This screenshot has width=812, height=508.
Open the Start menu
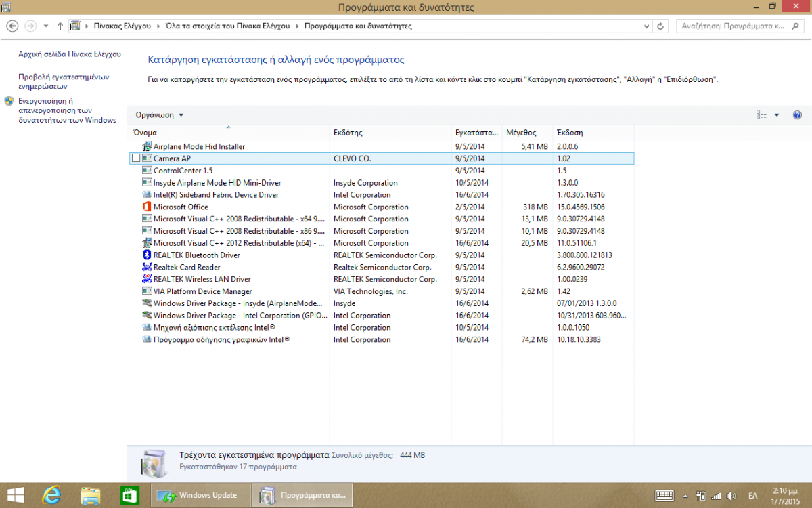coord(16,495)
